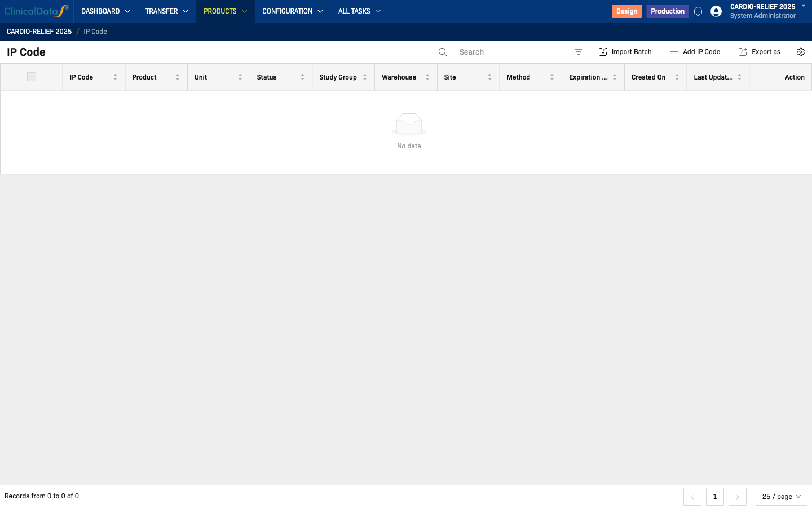This screenshot has height=508, width=812.
Task: Switch to Design environment
Action: click(x=626, y=11)
